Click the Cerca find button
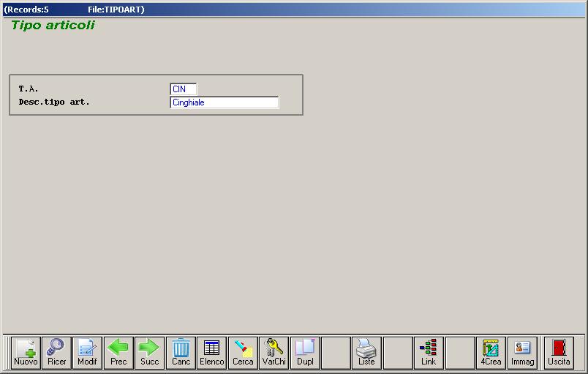The width and height of the screenshot is (588, 374). [243, 353]
